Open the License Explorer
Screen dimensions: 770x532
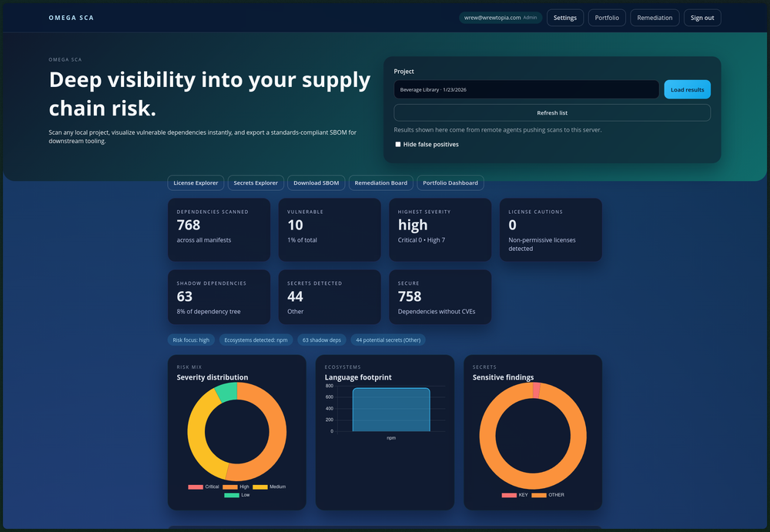point(196,183)
